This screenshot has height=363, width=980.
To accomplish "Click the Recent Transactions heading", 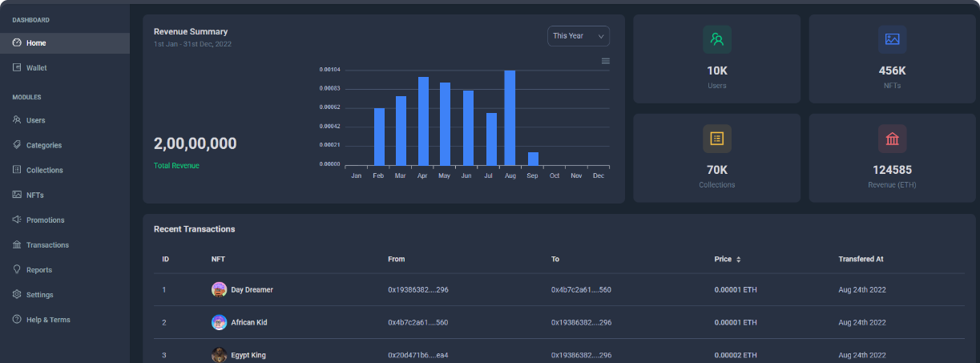I will pos(195,229).
